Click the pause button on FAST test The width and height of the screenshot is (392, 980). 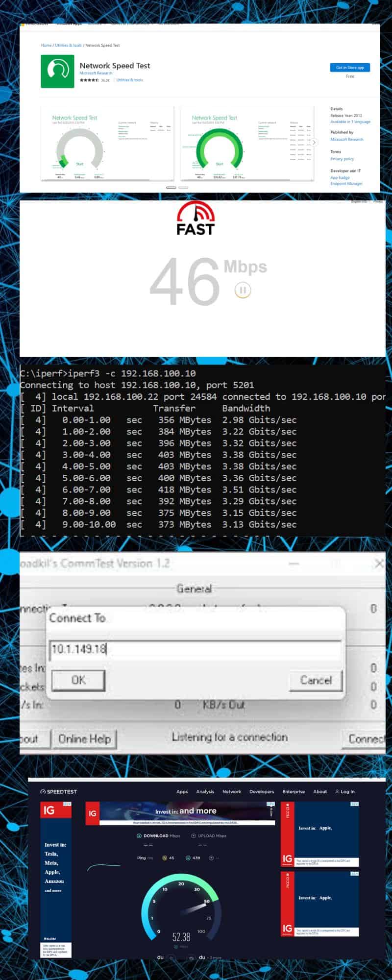pyautogui.click(x=243, y=290)
